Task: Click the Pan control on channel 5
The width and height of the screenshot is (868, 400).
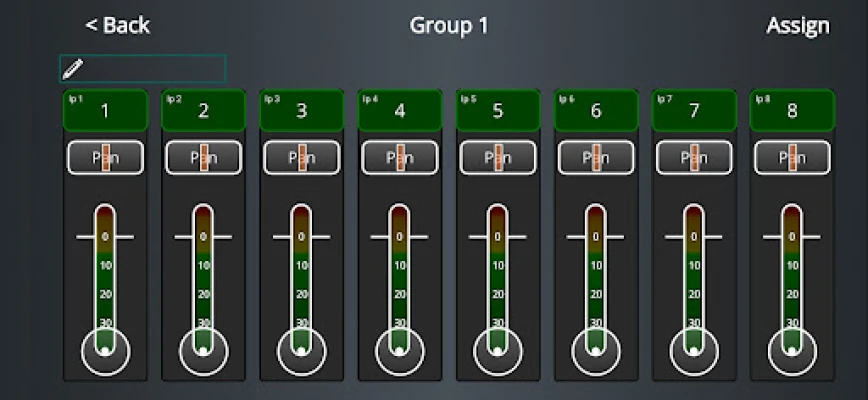Action: click(498, 157)
